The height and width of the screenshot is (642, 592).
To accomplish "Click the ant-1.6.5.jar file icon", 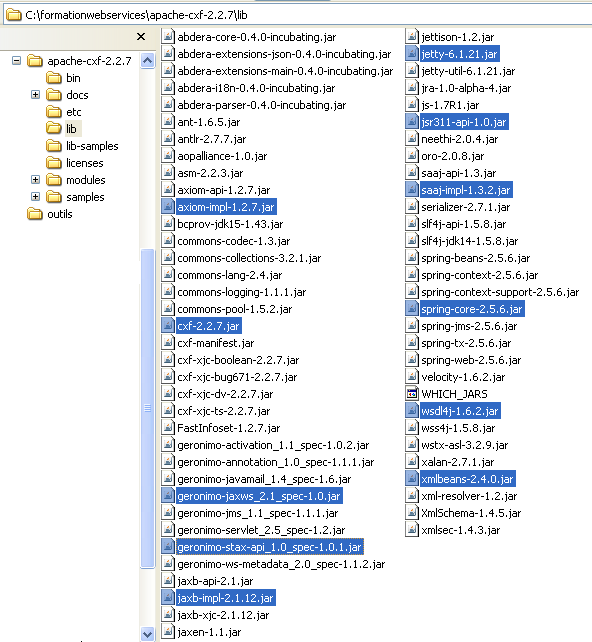I will 167,122.
